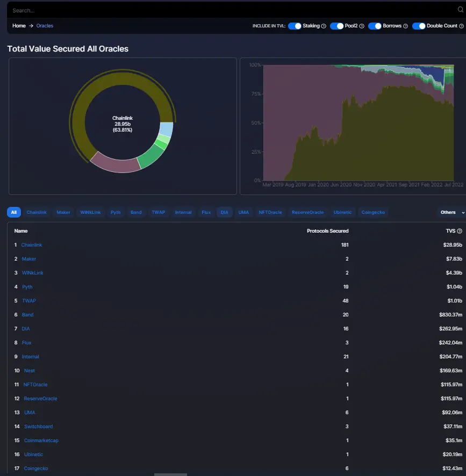Open Chainlink in the table
Viewport: 466px width, 476px height.
(x=32, y=245)
